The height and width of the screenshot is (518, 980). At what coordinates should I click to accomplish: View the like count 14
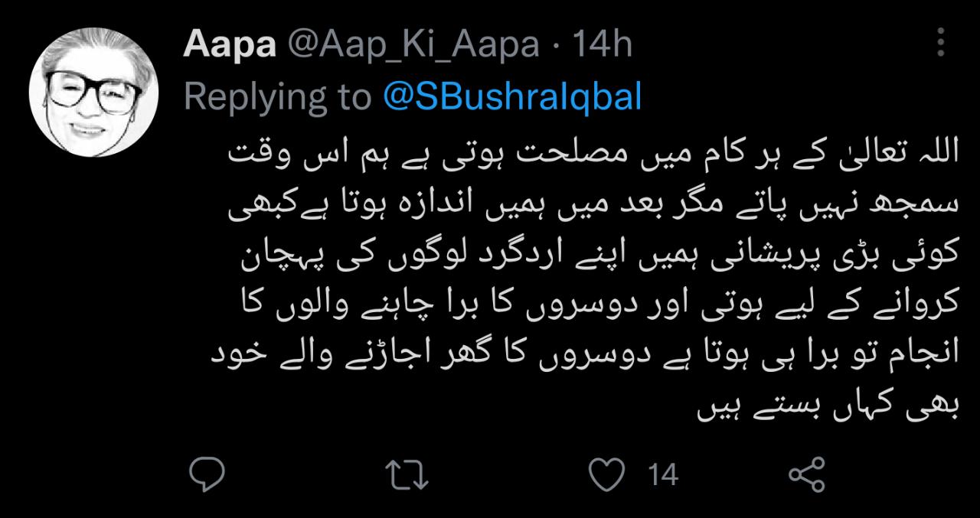pyautogui.click(x=663, y=475)
